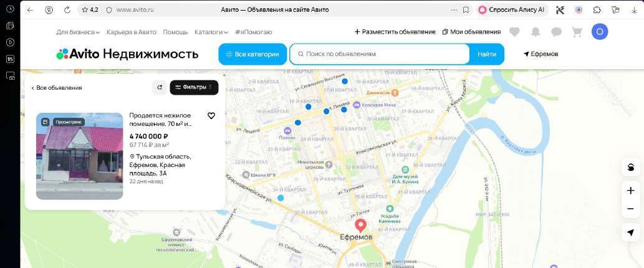Ask Alice AI assistant
644x268 pixels.
click(x=512, y=10)
